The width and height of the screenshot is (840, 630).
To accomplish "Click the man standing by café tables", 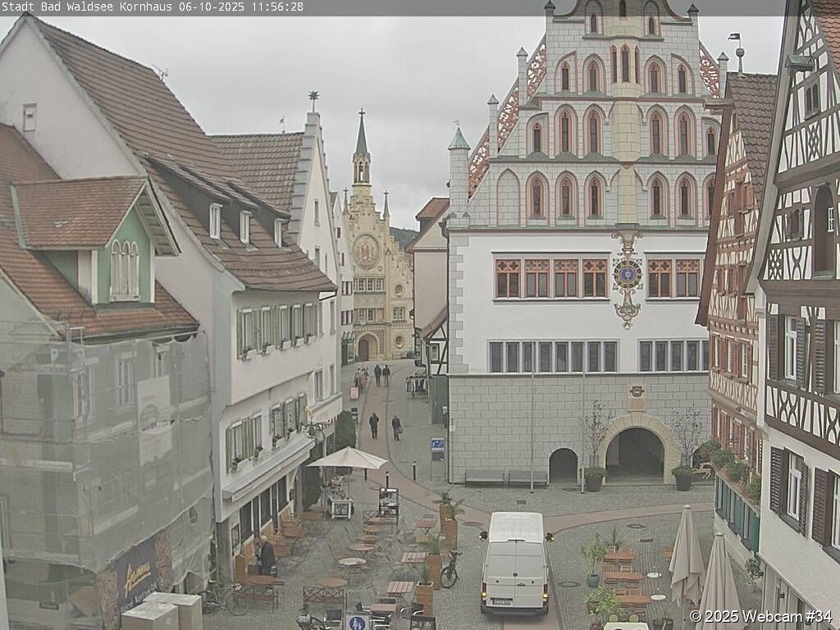I will (x=266, y=556).
